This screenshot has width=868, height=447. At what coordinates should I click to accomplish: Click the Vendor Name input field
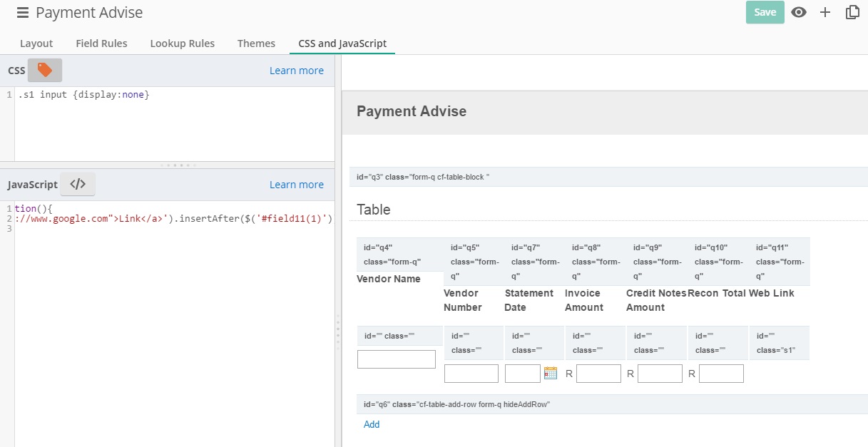[x=396, y=359]
